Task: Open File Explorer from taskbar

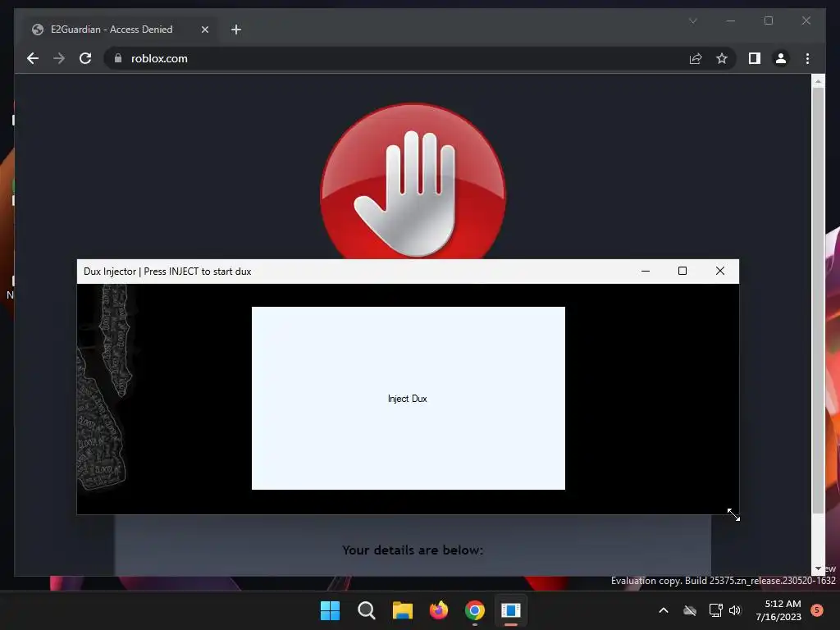Action: coord(402,610)
